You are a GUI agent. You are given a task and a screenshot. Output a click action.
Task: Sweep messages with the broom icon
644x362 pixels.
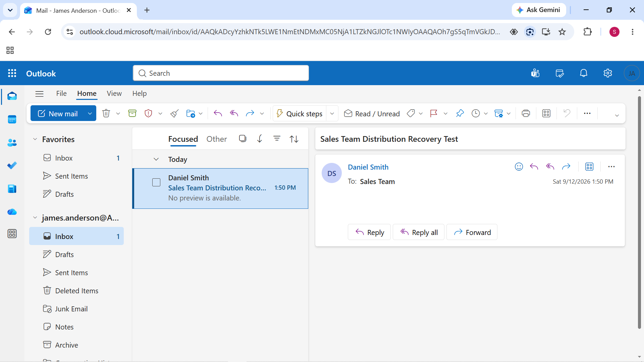point(174,114)
